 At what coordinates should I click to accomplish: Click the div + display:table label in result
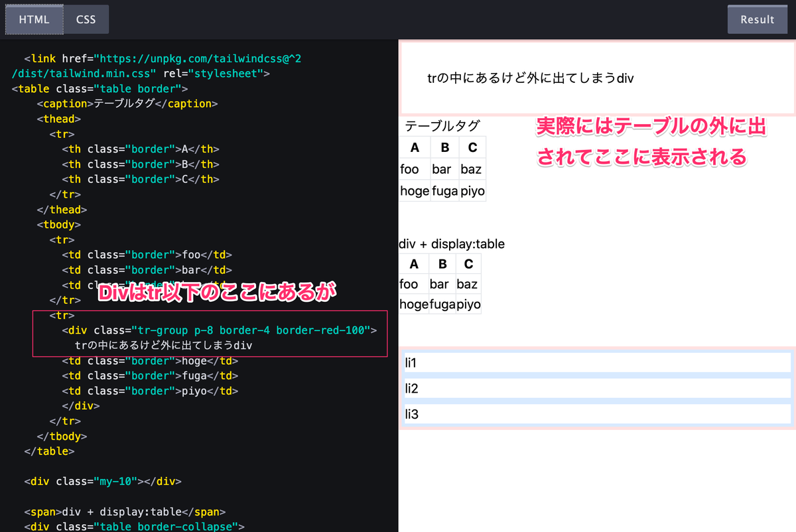pos(452,244)
